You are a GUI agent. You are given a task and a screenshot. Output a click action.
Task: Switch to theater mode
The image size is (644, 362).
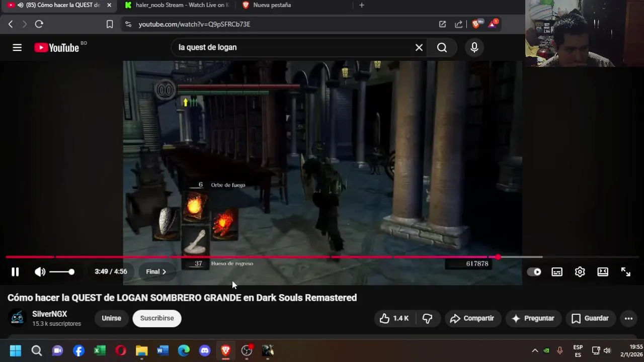pos(603,272)
